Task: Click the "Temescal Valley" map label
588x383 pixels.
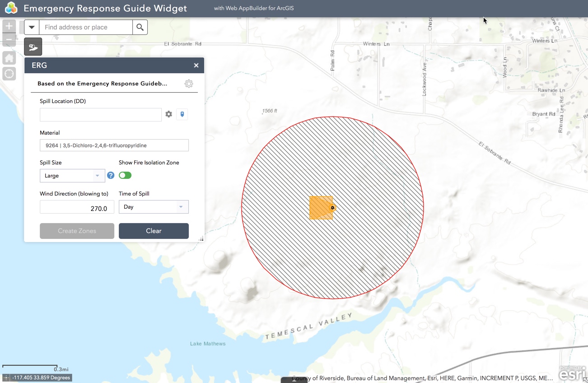Action: (308, 327)
